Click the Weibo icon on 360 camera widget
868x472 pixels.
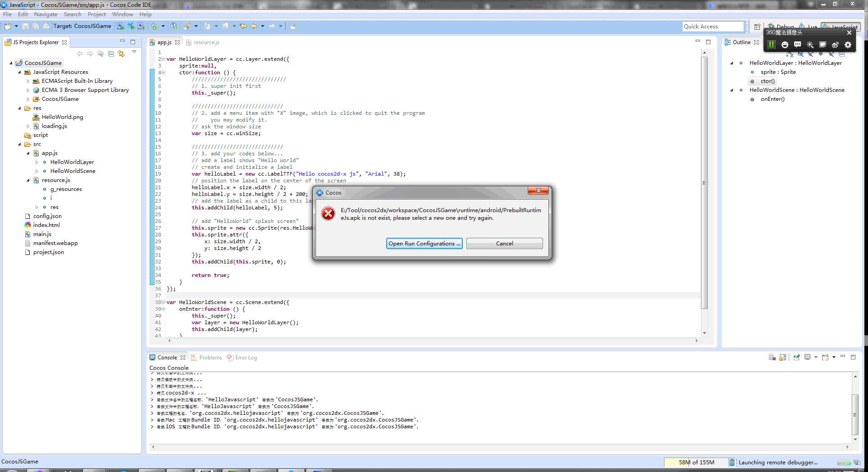pos(835,45)
